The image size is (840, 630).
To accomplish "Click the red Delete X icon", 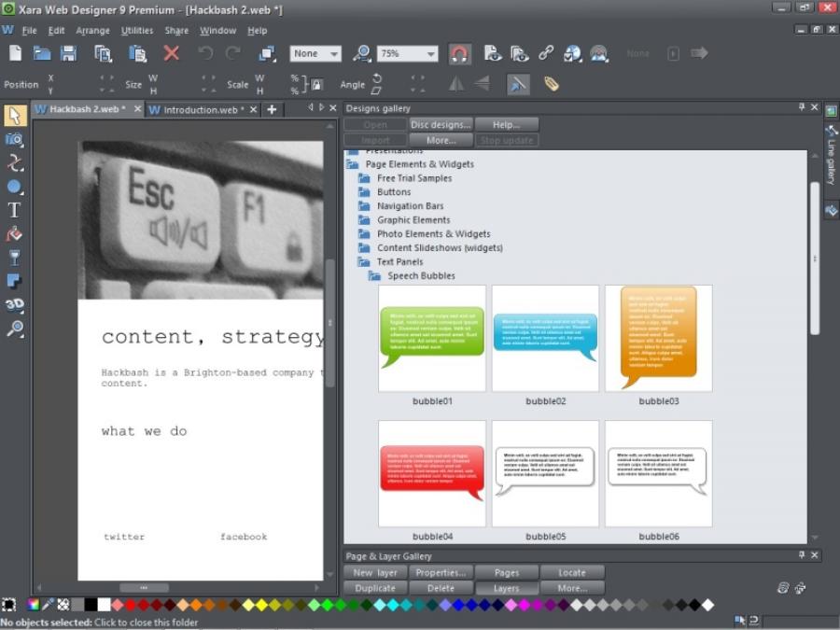I will click(x=172, y=53).
